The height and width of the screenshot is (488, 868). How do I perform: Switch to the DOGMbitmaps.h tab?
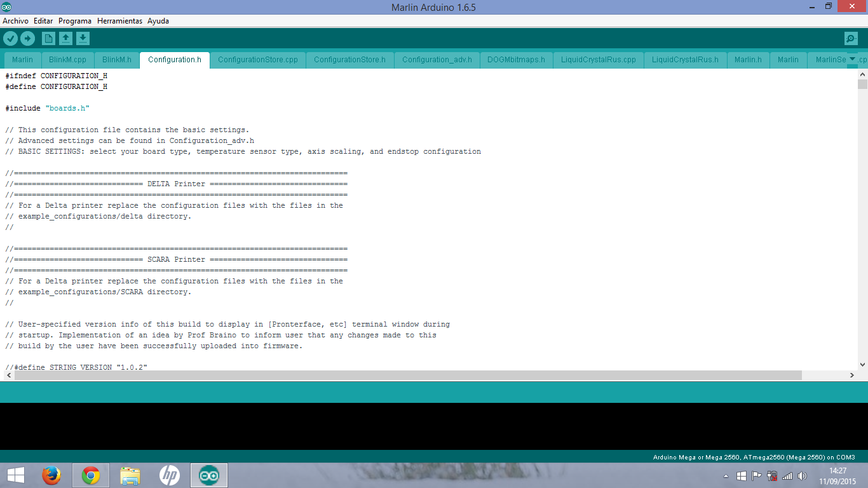516,60
